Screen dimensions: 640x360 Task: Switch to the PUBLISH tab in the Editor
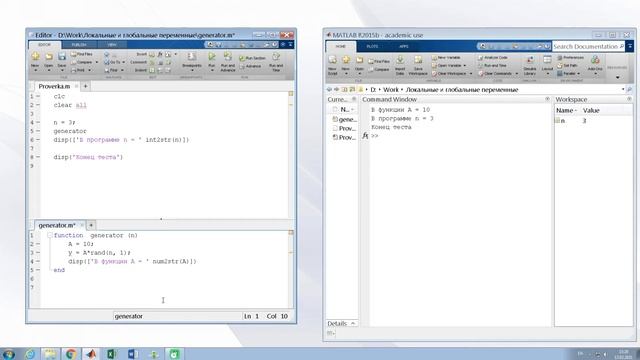pyautogui.click(x=79, y=44)
